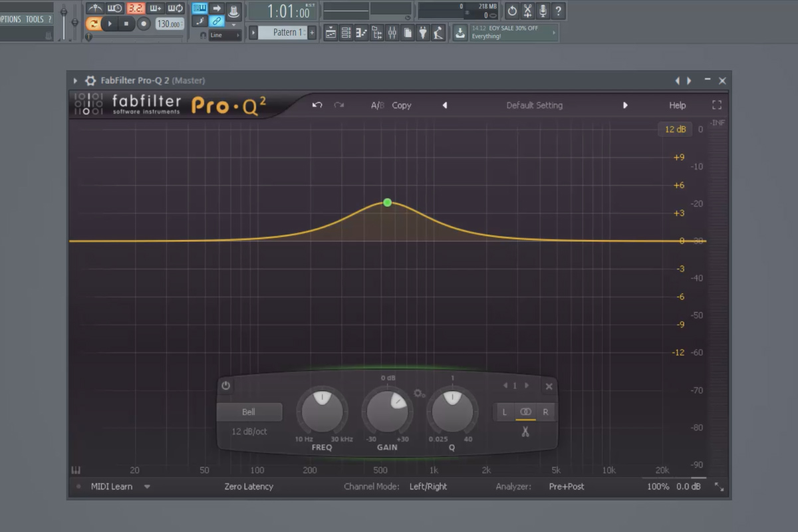
Task: Open the Zero Latency processing mode menu
Action: [x=249, y=487]
